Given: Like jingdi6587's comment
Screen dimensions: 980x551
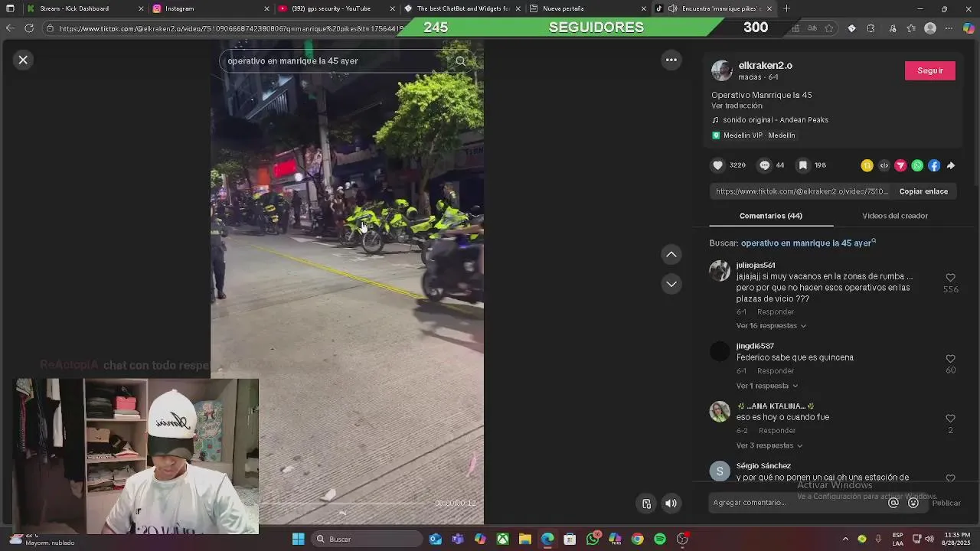Looking at the screenshot, I should 950,359.
